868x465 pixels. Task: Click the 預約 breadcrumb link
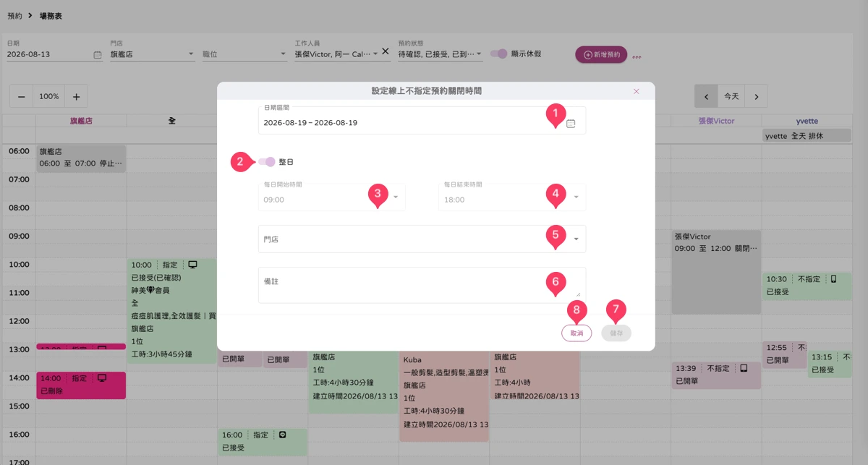[x=14, y=15]
